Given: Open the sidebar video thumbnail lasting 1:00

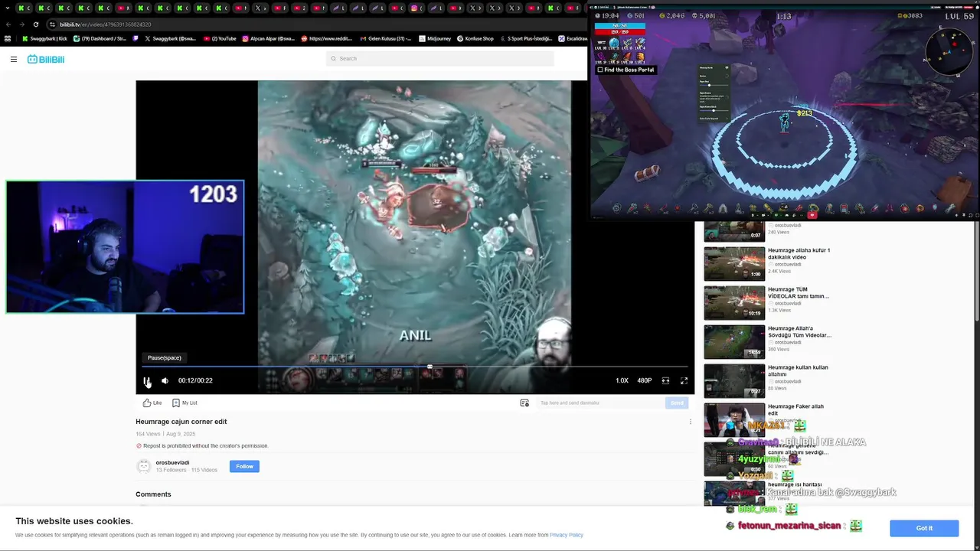Looking at the screenshot, I should (734, 263).
